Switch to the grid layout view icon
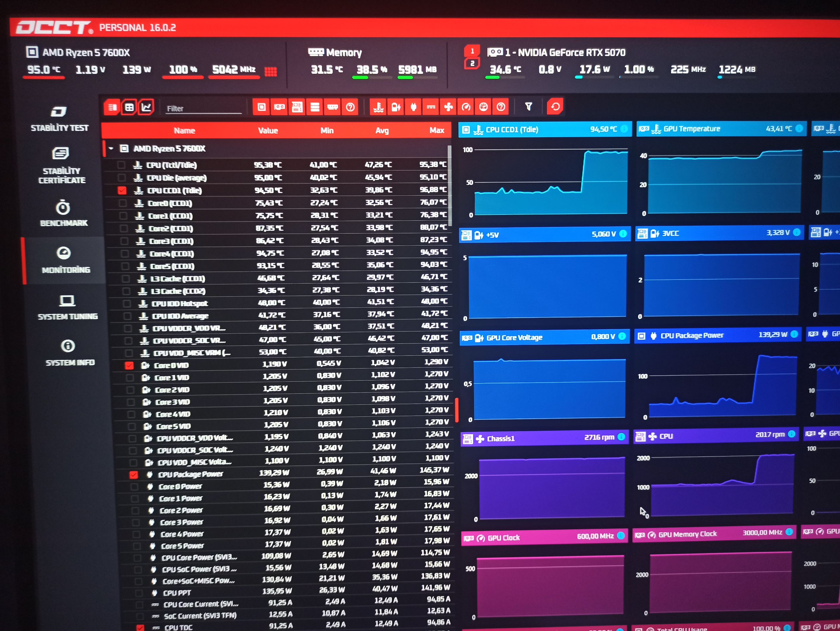 [129, 107]
